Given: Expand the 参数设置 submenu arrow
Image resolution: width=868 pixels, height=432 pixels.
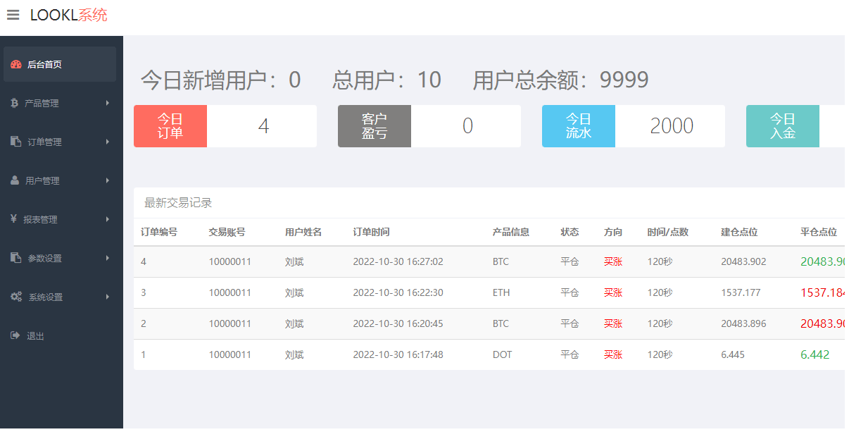Looking at the screenshot, I should coord(108,258).
